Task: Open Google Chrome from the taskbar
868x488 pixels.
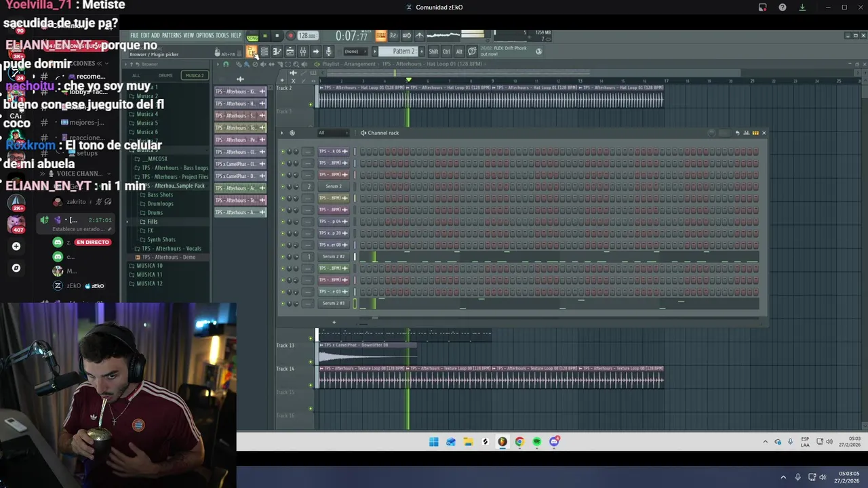Action: 519,442
